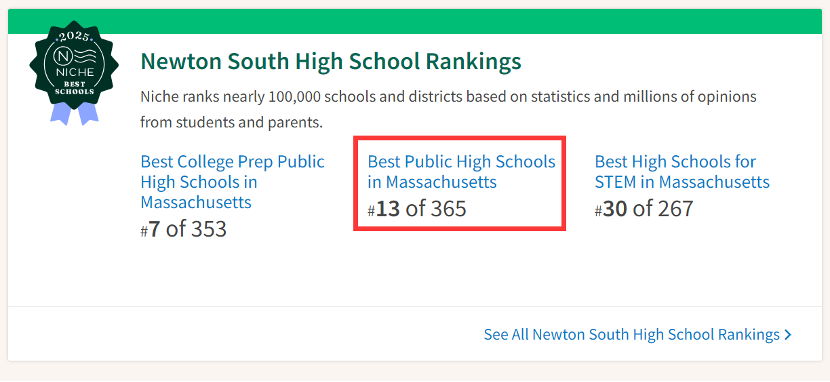Click the red highlight box border
830x382 pixels.
pyautogui.click(x=459, y=138)
